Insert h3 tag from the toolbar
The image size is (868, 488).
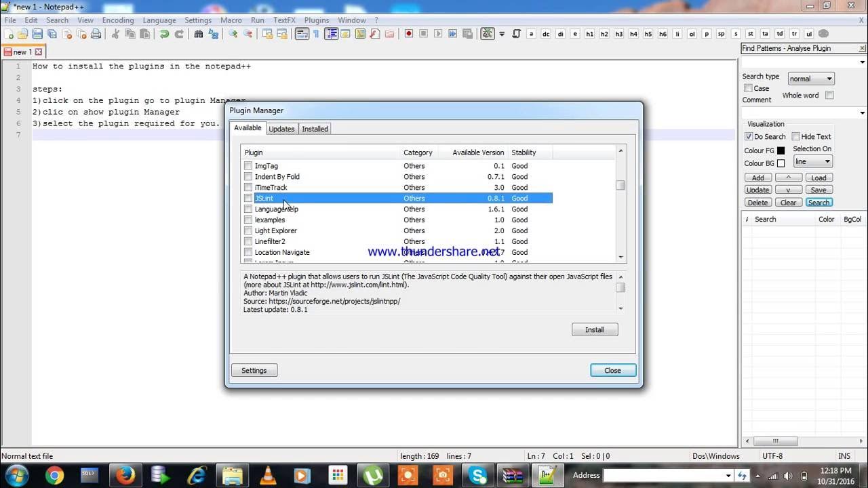click(x=618, y=34)
